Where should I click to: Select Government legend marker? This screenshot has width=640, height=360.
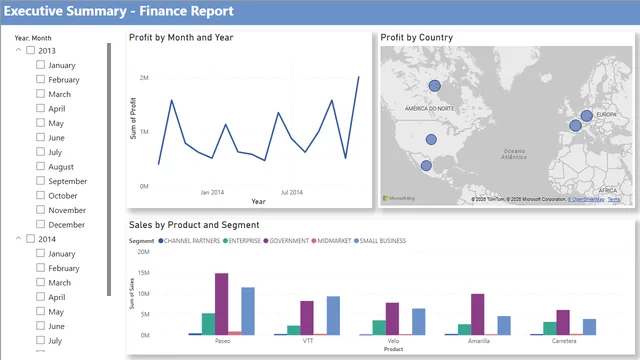[266, 241]
